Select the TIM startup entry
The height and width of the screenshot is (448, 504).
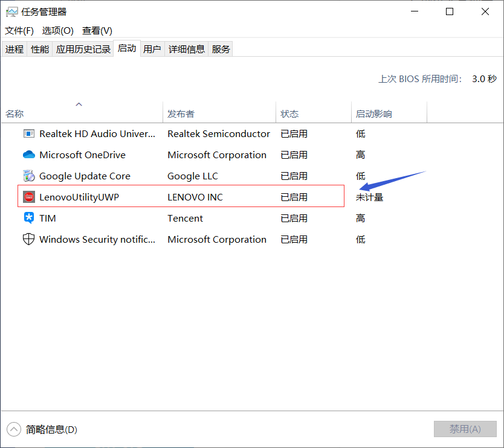pyautogui.click(x=252, y=218)
